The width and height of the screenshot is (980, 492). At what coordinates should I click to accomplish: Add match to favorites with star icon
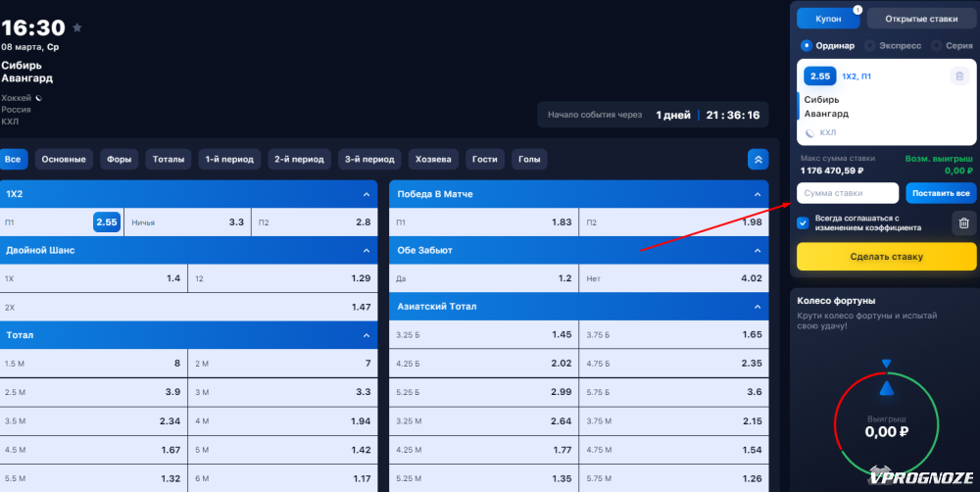(x=76, y=27)
